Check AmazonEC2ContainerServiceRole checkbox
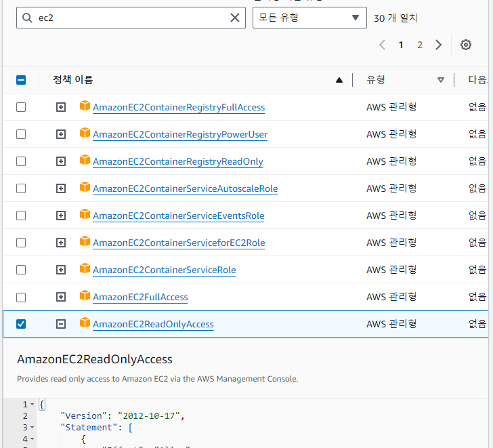This screenshot has width=493, height=448. click(21, 270)
